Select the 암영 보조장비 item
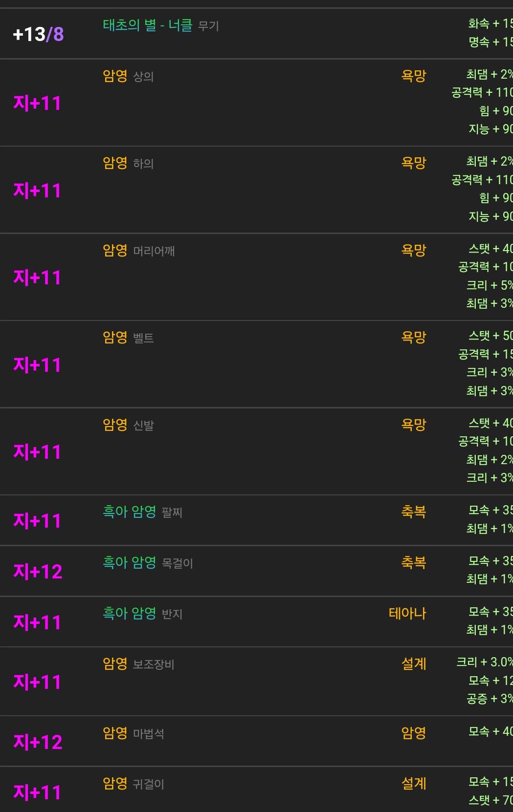Viewport: 513px width, 812px height. coord(138,664)
